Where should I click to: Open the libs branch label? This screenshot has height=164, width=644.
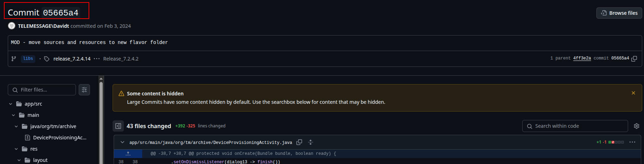tap(28, 59)
